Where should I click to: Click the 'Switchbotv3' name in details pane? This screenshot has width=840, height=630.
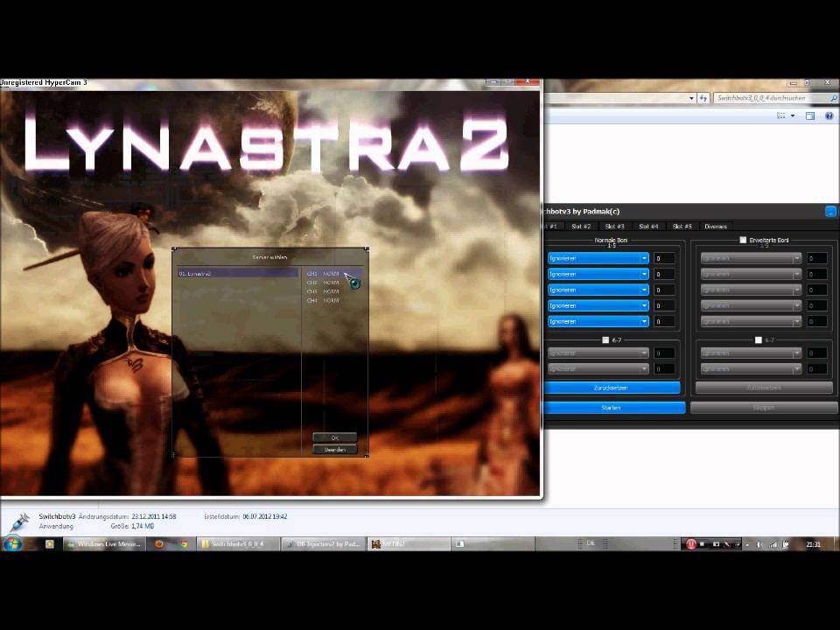[x=57, y=516]
